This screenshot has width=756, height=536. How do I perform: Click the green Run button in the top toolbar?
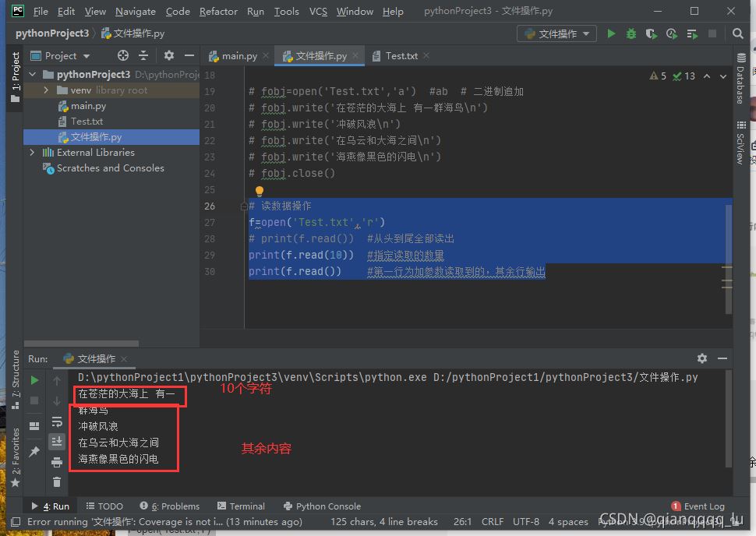(611, 33)
